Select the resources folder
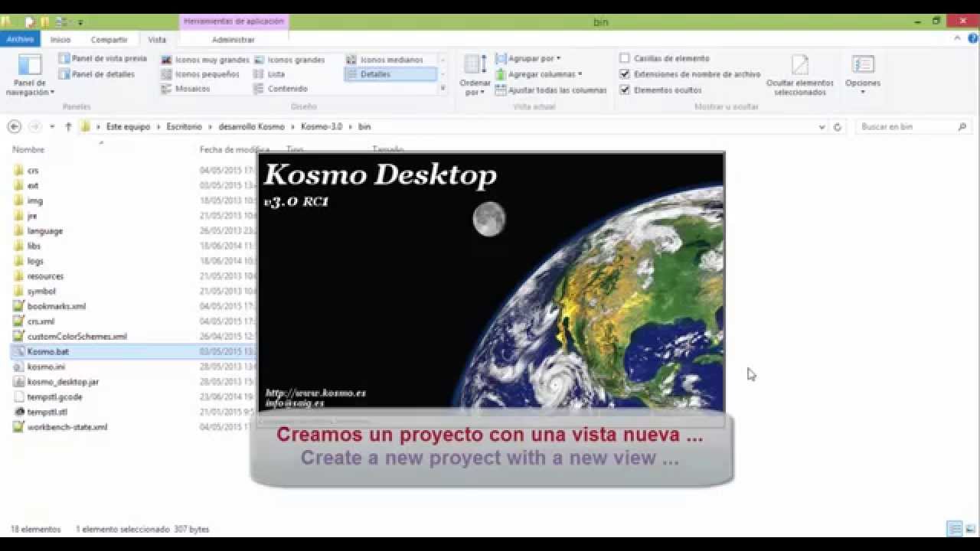Image resolution: width=980 pixels, height=551 pixels. click(45, 276)
